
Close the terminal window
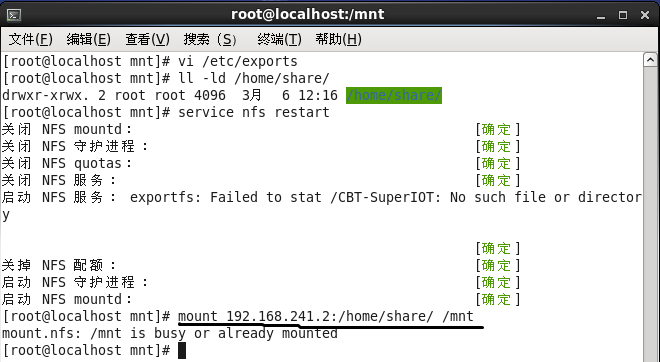[645, 16]
